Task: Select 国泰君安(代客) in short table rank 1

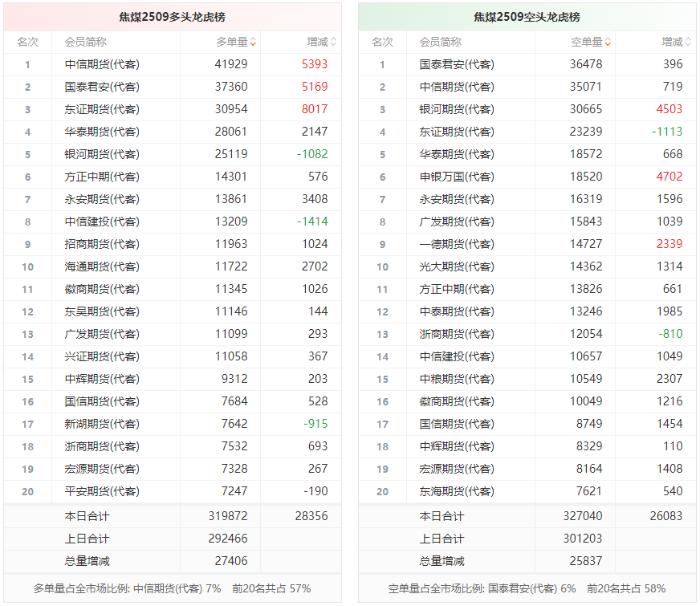Action: [457, 65]
